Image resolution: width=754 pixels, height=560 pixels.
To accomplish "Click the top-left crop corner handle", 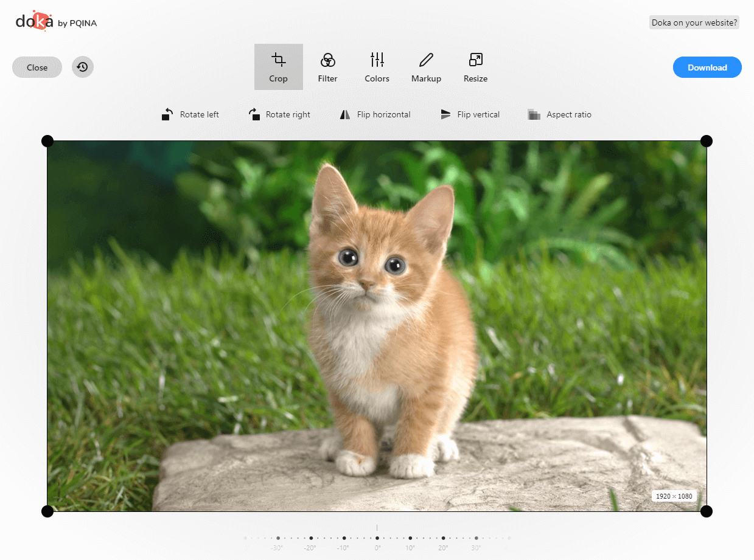I will pos(47,141).
